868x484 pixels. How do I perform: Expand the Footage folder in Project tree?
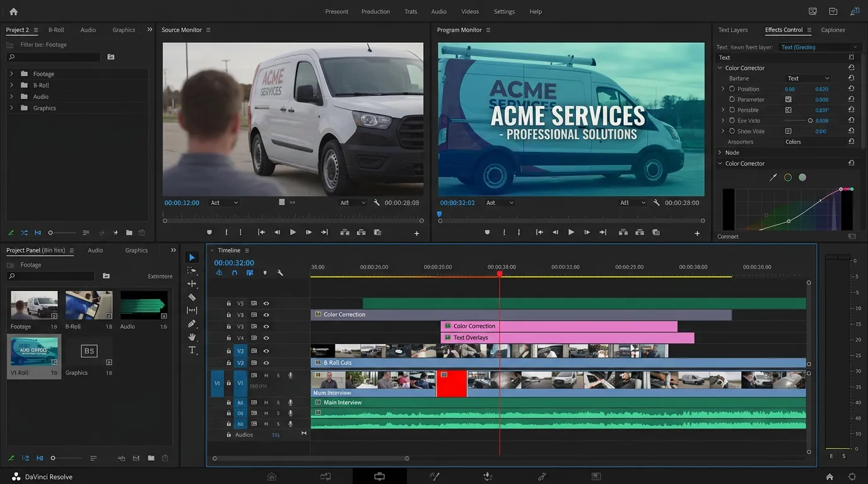[x=11, y=74]
